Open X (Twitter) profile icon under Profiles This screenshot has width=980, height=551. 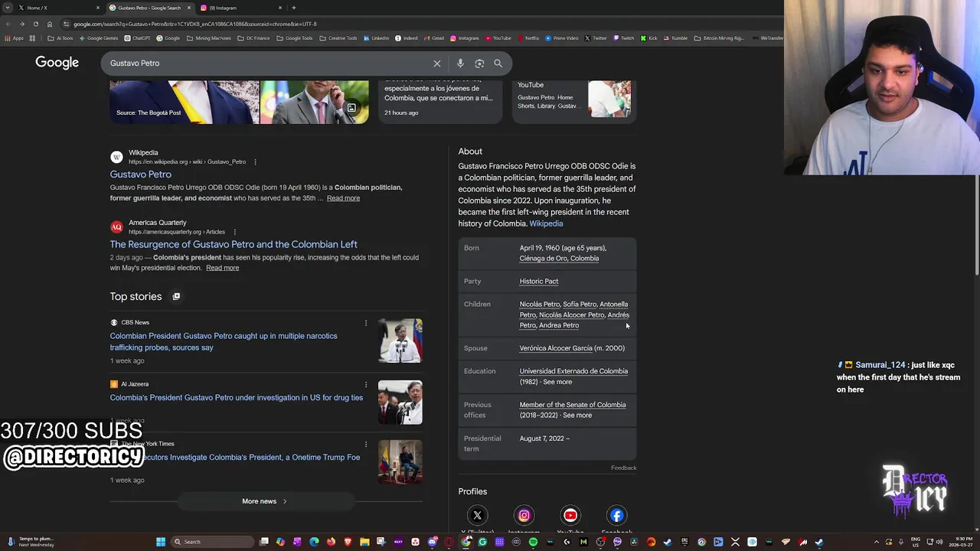(477, 515)
